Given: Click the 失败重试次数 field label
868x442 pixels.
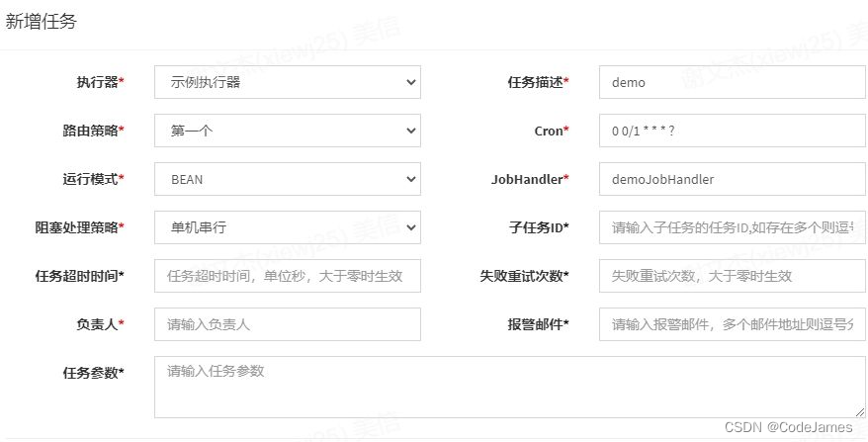Looking at the screenshot, I should (525, 276).
